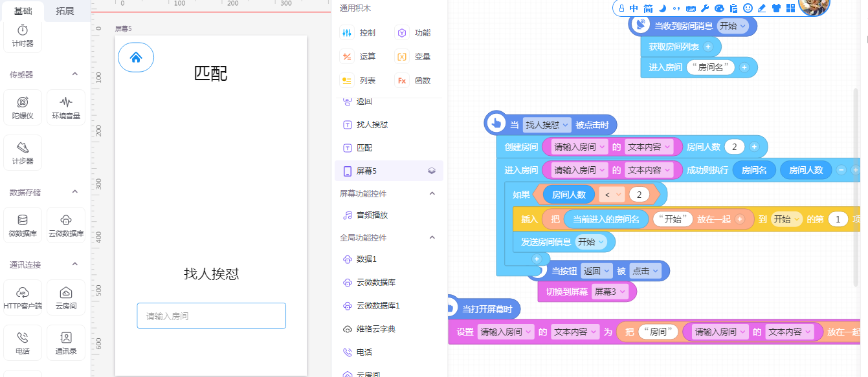Open the 功能 function blocks category
Viewport: 868px width, 377px height.
414,33
